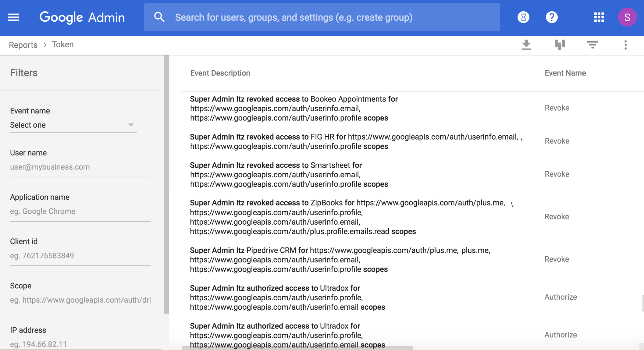Click Revoke in the Bookeo Appointments row
The image size is (644, 350).
(557, 108)
